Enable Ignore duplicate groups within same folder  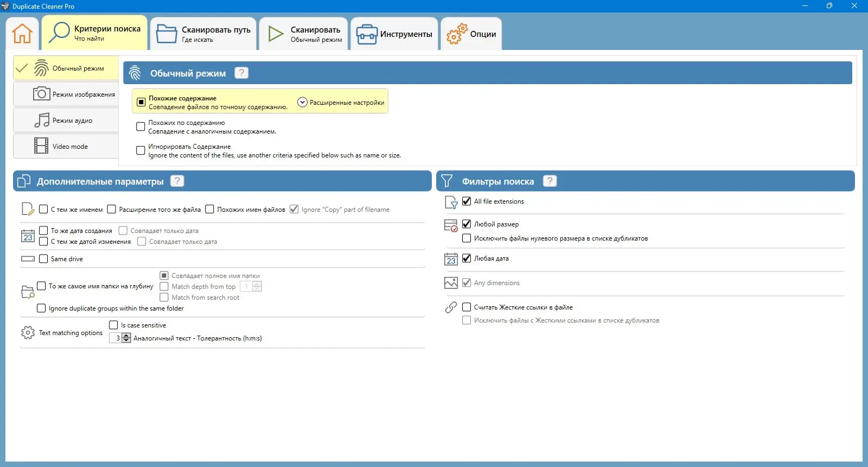(41, 308)
